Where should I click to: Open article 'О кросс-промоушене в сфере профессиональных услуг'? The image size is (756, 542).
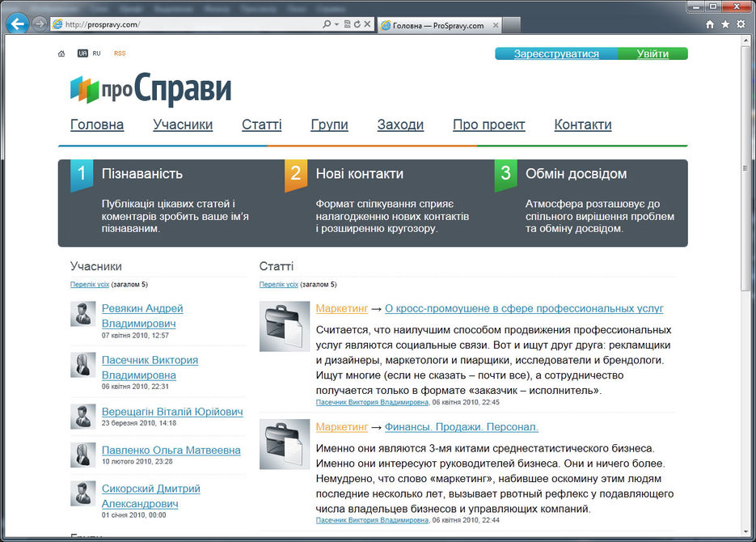pyautogui.click(x=524, y=308)
